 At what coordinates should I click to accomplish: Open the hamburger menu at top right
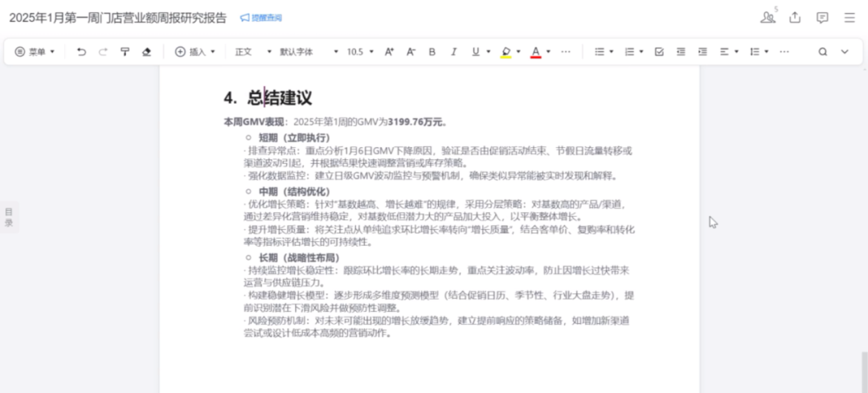click(x=850, y=17)
